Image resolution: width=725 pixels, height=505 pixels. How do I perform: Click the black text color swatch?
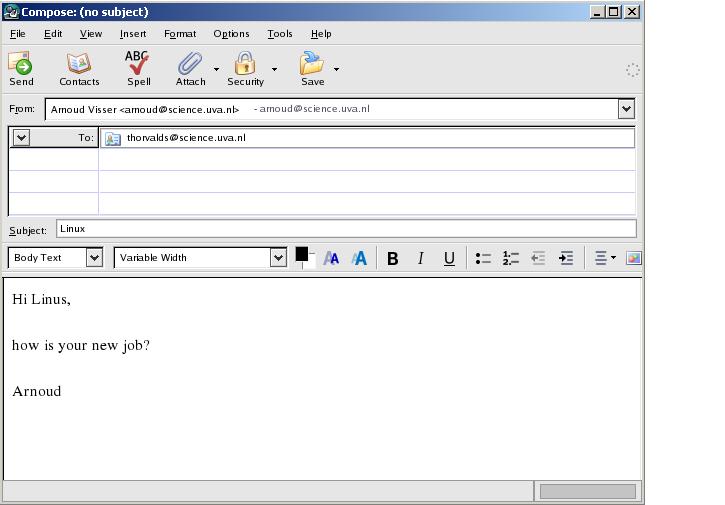click(302, 254)
